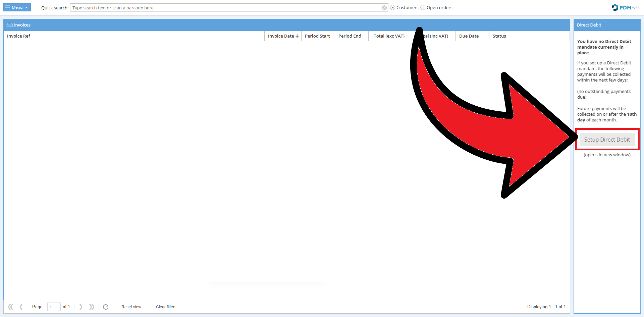Jump to last page of invoices
The width and height of the screenshot is (644, 317).
click(x=92, y=307)
